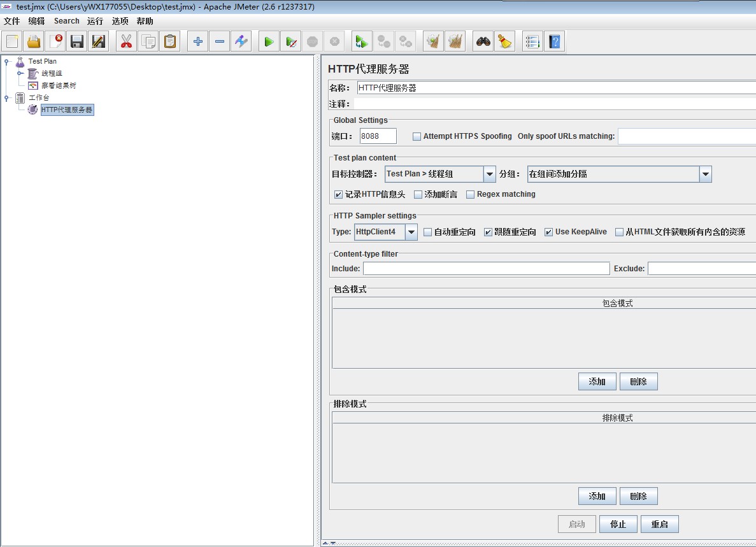Viewport: 756px width, 547px height.
Task: Open function helper dialog list icon
Action: click(x=533, y=41)
